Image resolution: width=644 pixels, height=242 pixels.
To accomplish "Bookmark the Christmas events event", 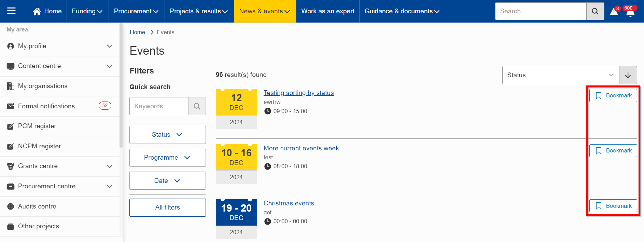I will tap(613, 206).
